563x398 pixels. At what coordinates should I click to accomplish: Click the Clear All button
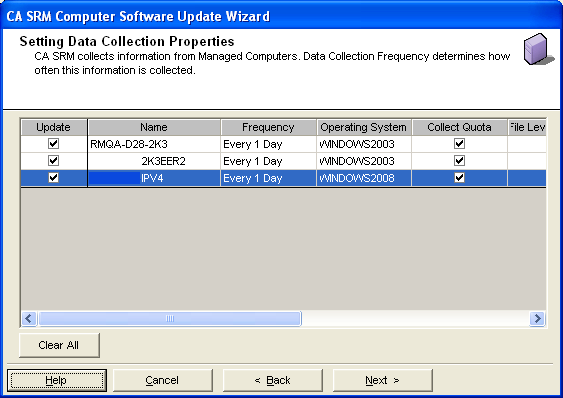click(x=59, y=345)
